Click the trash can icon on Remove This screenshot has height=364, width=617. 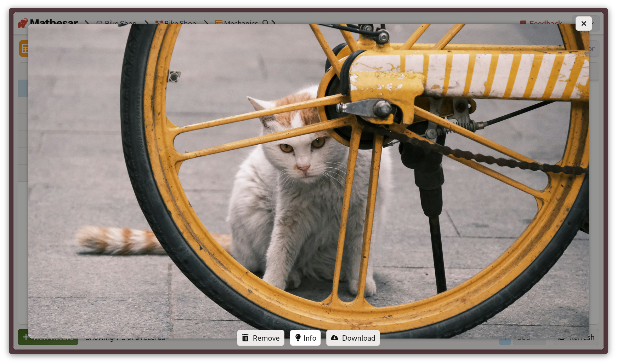(x=245, y=338)
